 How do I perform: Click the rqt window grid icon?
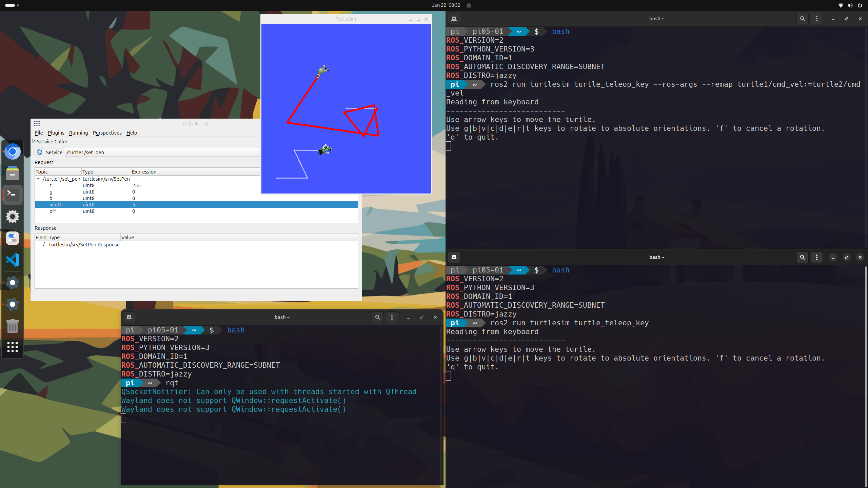37,124
